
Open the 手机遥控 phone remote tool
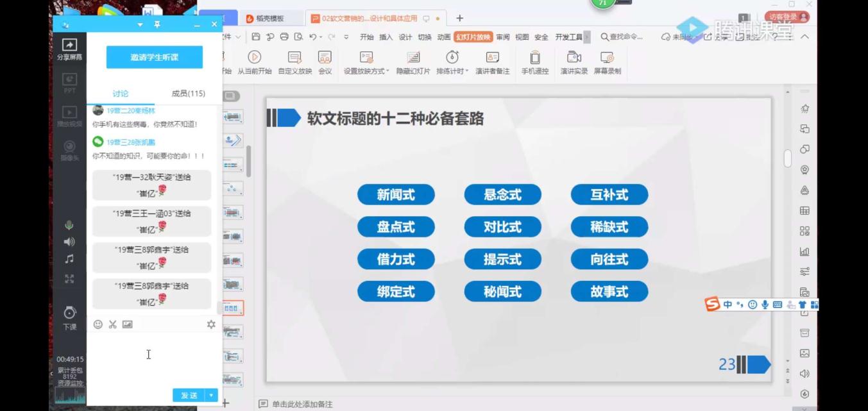(x=535, y=63)
